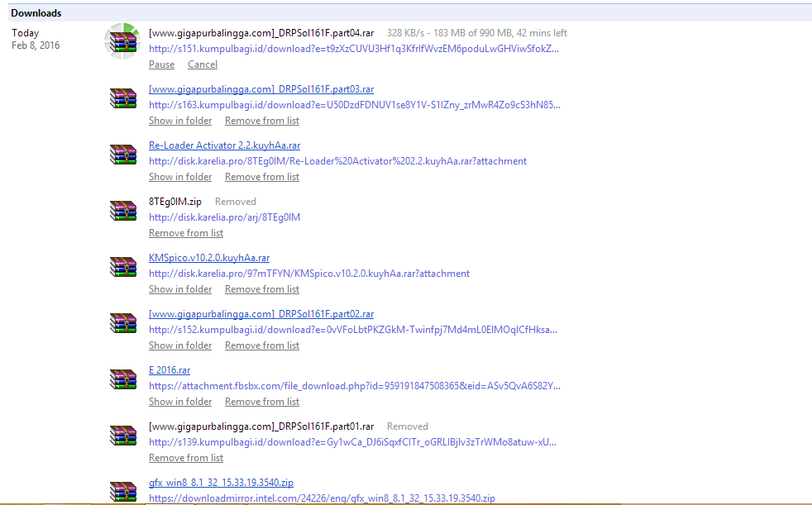
Task: Open gfx_win8_8.1_32_15.33.19.3540.zip file link
Action: point(221,483)
